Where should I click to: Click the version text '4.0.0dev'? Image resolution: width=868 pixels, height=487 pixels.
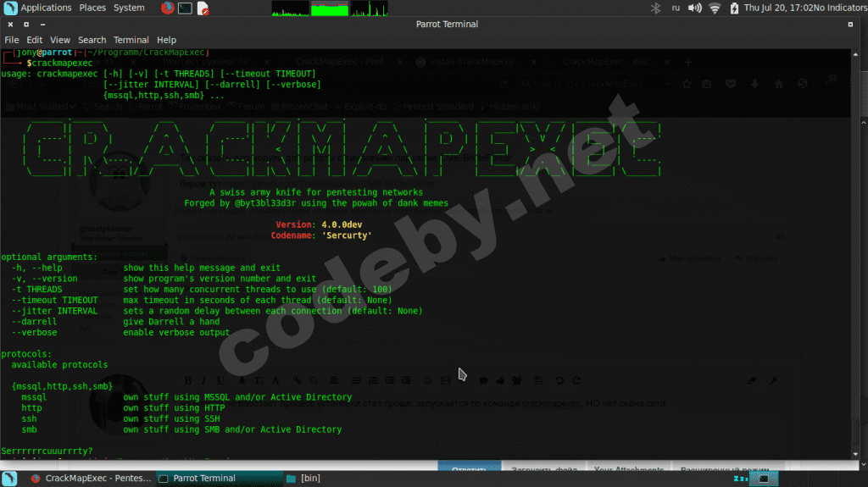click(342, 224)
